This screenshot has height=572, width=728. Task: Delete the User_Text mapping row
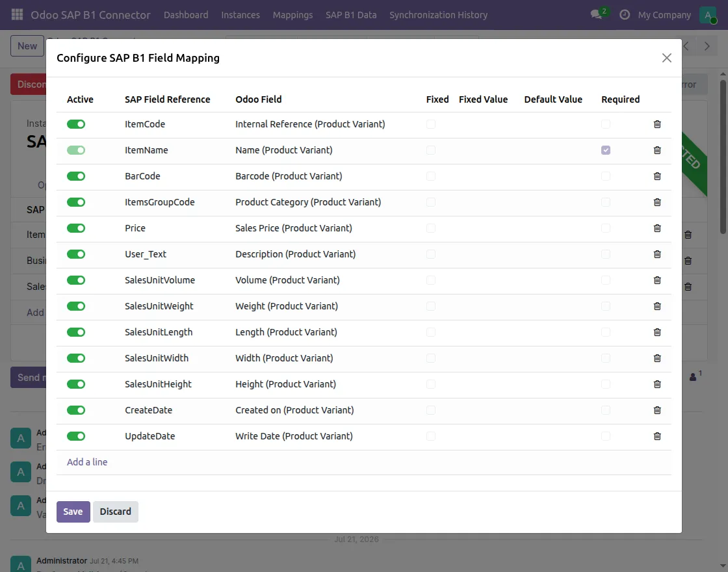(x=657, y=254)
